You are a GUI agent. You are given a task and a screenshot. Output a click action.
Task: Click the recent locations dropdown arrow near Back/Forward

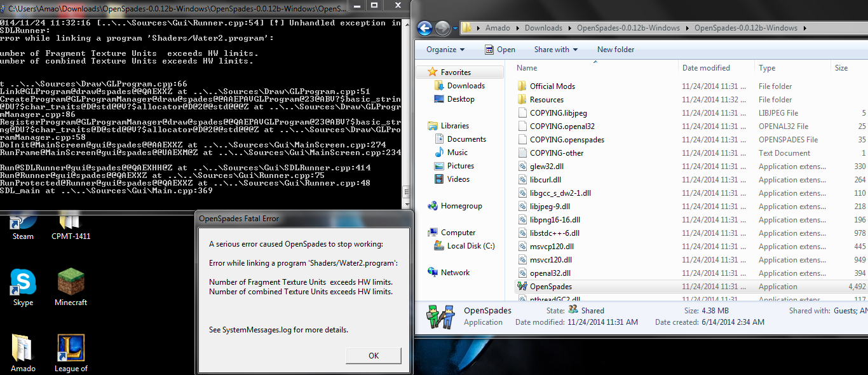click(x=455, y=29)
